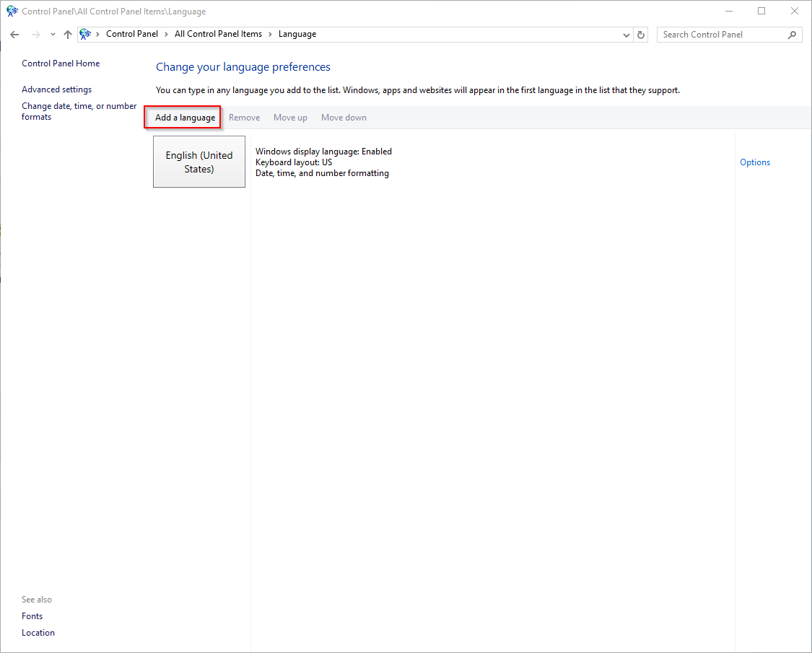Click Add a language
This screenshot has width=812, height=653.
pos(185,118)
